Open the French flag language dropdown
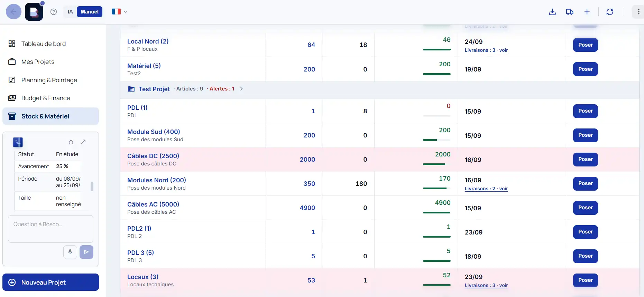This screenshot has height=297, width=644. 119,12
